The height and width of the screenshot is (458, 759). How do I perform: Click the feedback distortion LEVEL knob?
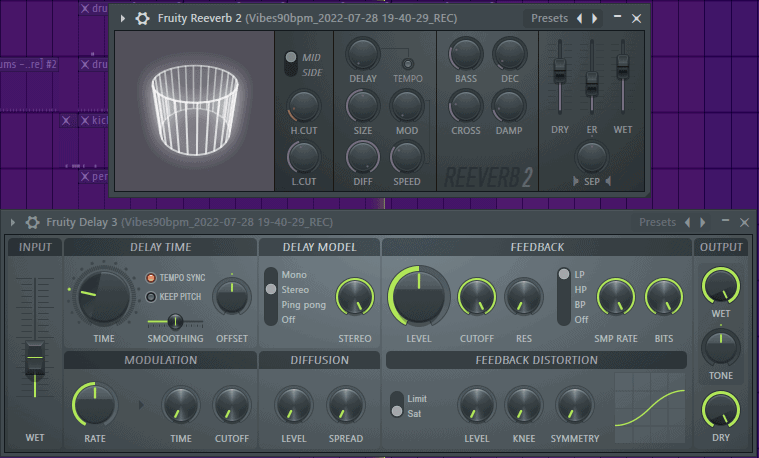(477, 405)
